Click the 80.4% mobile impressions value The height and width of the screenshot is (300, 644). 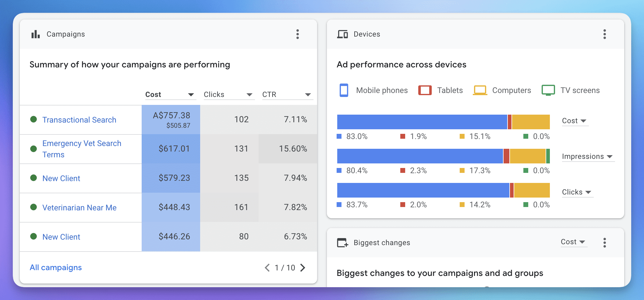click(357, 170)
